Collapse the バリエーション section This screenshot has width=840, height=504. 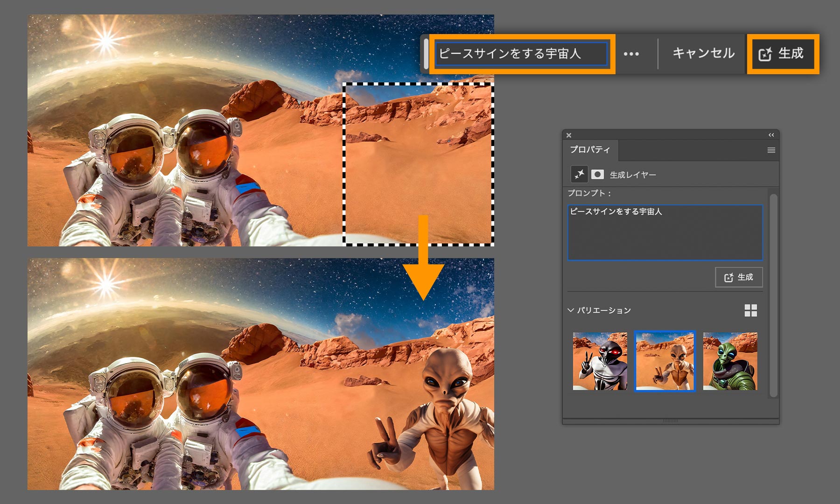pyautogui.click(x=571, y=310)
